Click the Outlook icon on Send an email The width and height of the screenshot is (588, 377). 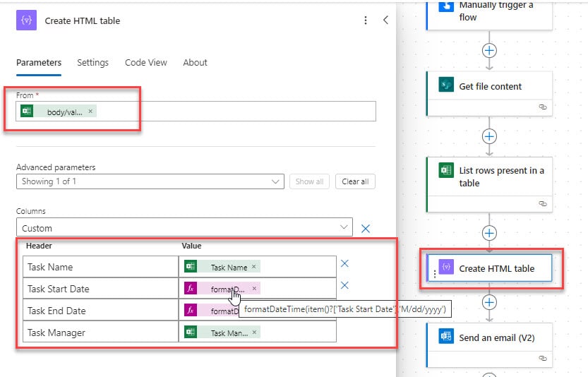pos(446,337)
